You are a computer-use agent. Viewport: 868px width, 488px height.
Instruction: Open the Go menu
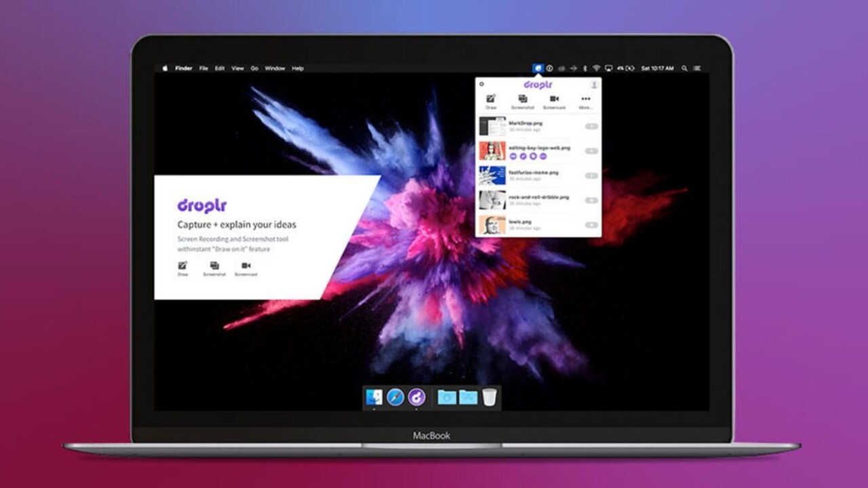[254, 68]
